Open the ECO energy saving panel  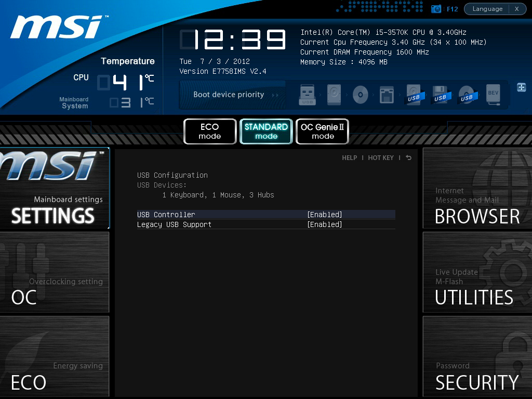(55, 356)
